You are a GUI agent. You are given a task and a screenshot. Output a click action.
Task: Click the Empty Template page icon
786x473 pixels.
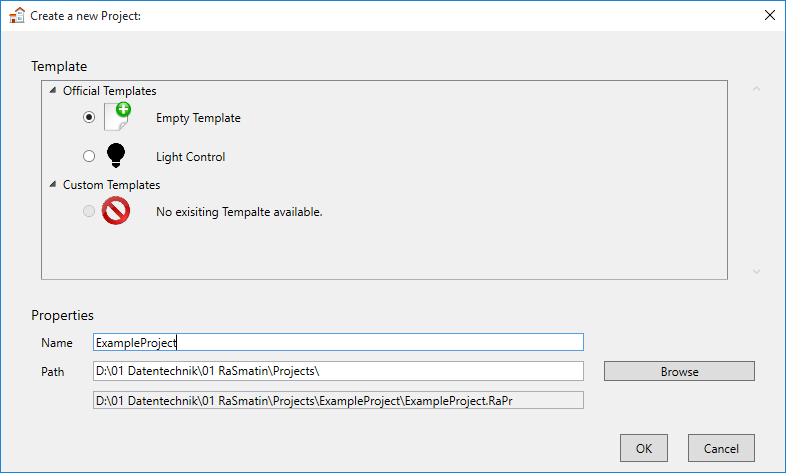[117, 116]
